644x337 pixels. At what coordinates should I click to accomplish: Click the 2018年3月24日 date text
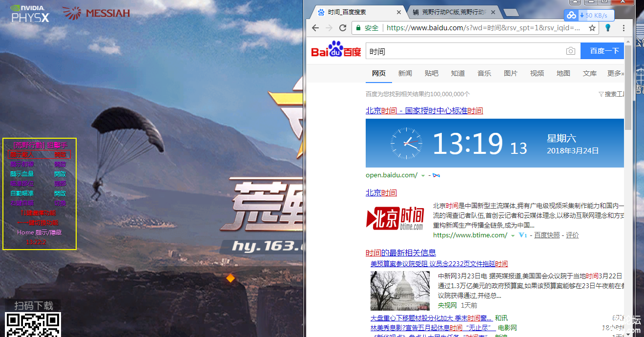point(573,150)
